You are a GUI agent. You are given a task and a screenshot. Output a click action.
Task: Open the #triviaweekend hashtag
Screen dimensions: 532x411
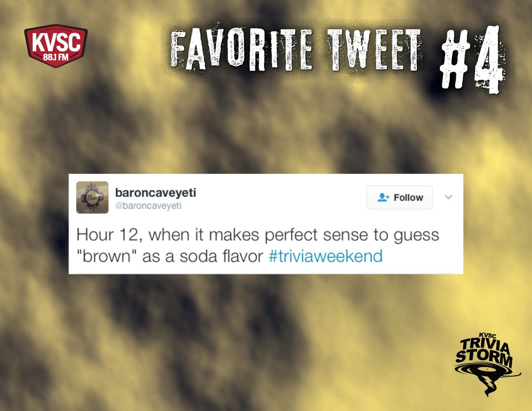click(326, 256)
